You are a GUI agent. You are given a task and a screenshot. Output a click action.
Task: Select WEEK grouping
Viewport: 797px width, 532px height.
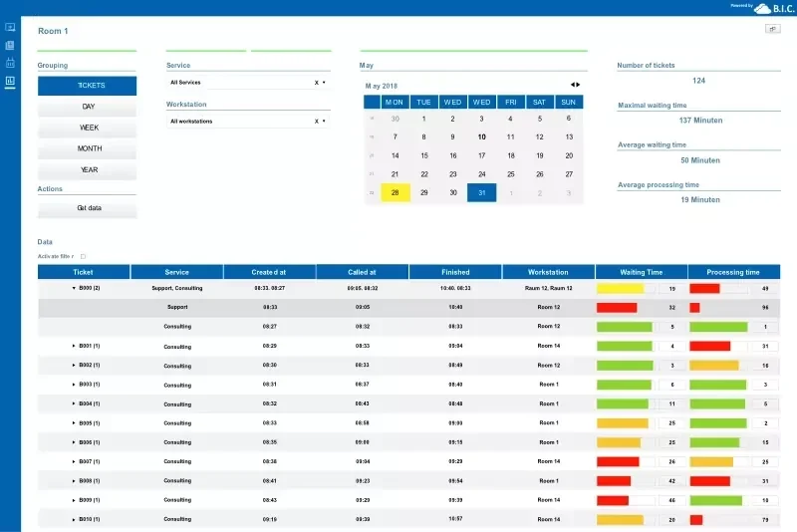coord(88,128)
